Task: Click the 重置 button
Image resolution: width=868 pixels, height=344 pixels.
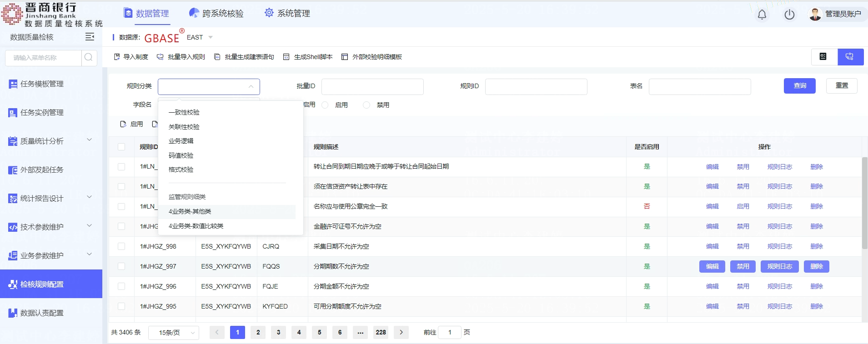Action: click(842, 86)
